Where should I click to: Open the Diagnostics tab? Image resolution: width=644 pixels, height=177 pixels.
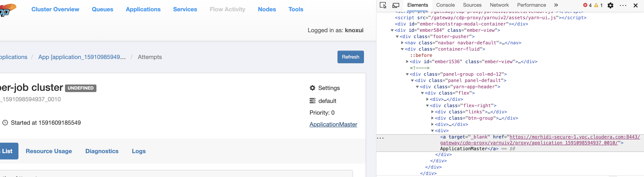(102, 151)
